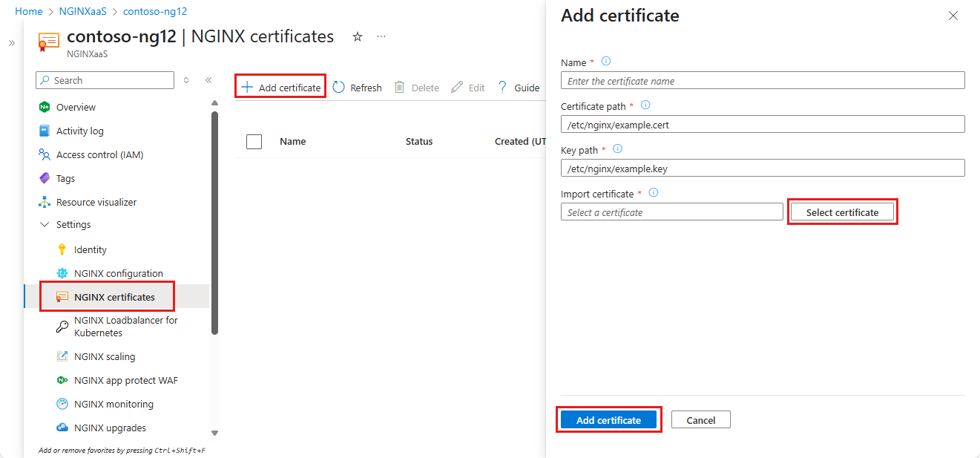Click the Select certificate button
The width and height of the screenshot is (980, 458).
click(842, 212)
